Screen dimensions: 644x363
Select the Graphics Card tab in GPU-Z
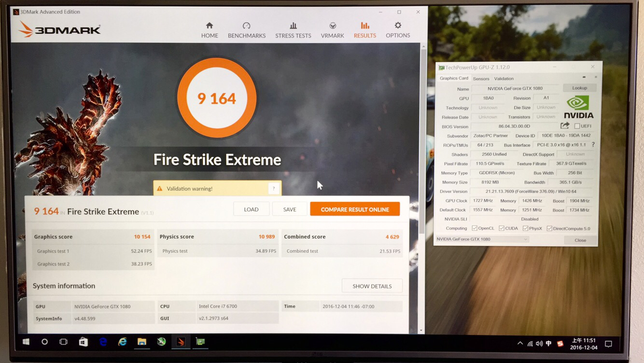tap(454, 78)
